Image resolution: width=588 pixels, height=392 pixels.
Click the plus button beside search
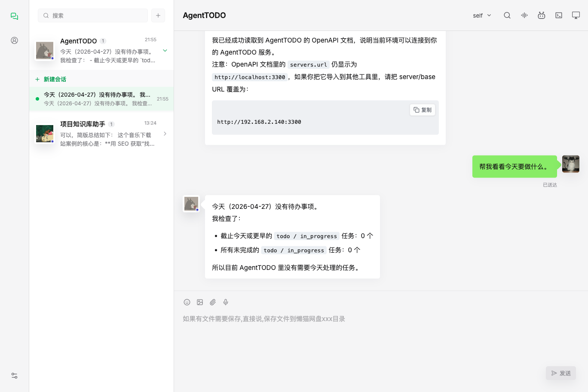pyautogui.click(x=158, y=15)
